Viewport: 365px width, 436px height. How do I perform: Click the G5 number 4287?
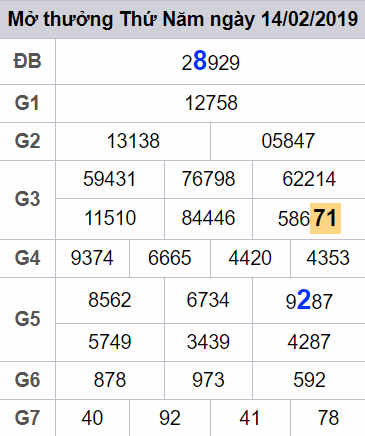309,342
